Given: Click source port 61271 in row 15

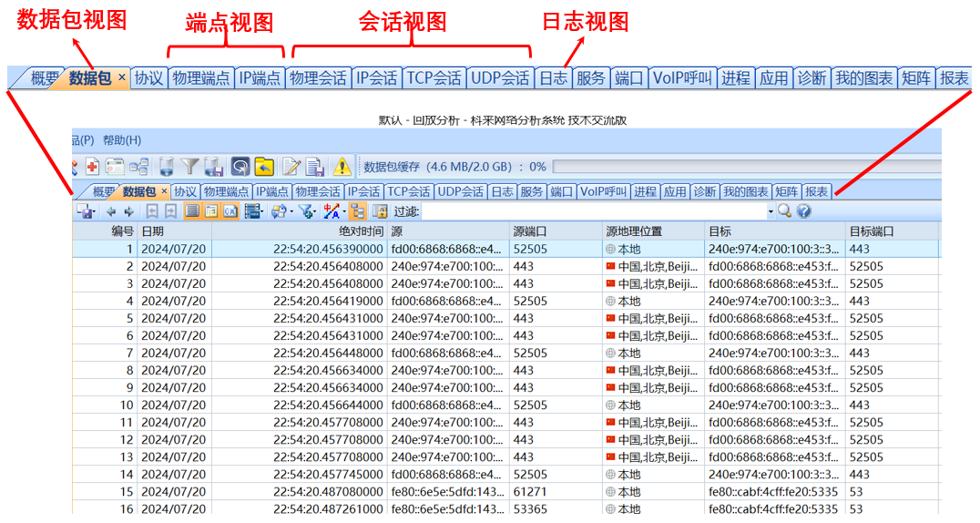Looking at the screenshot, I should tap(530, 492).
